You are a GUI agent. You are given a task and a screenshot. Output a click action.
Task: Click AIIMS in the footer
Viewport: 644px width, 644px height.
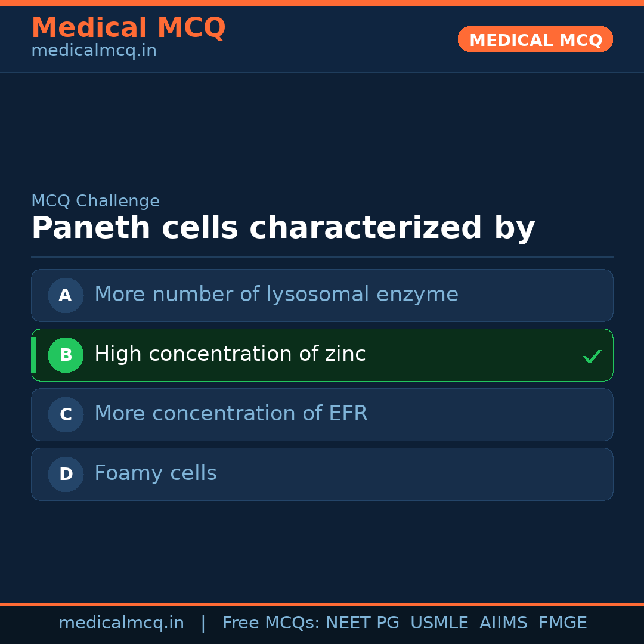[x=503, y=623]
